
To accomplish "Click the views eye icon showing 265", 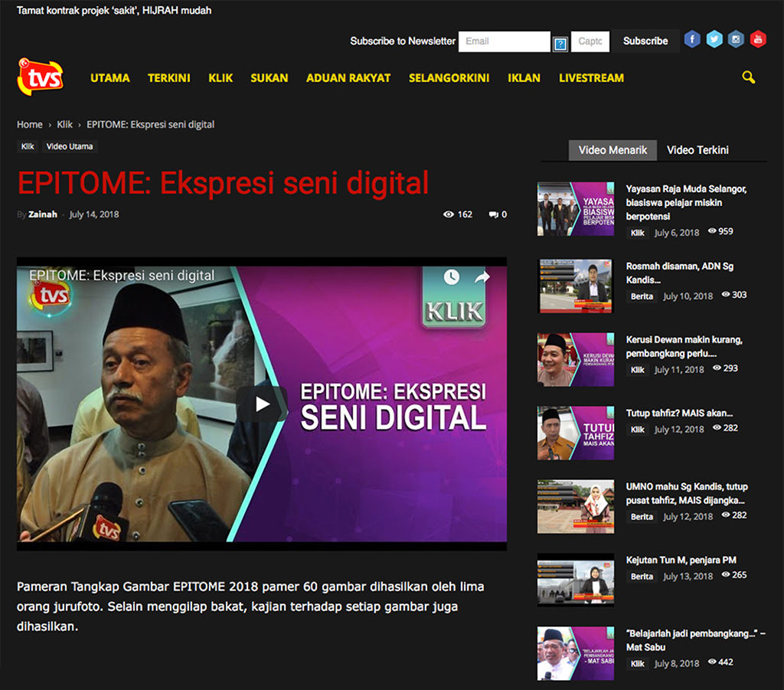I will [x=726, y=574].
